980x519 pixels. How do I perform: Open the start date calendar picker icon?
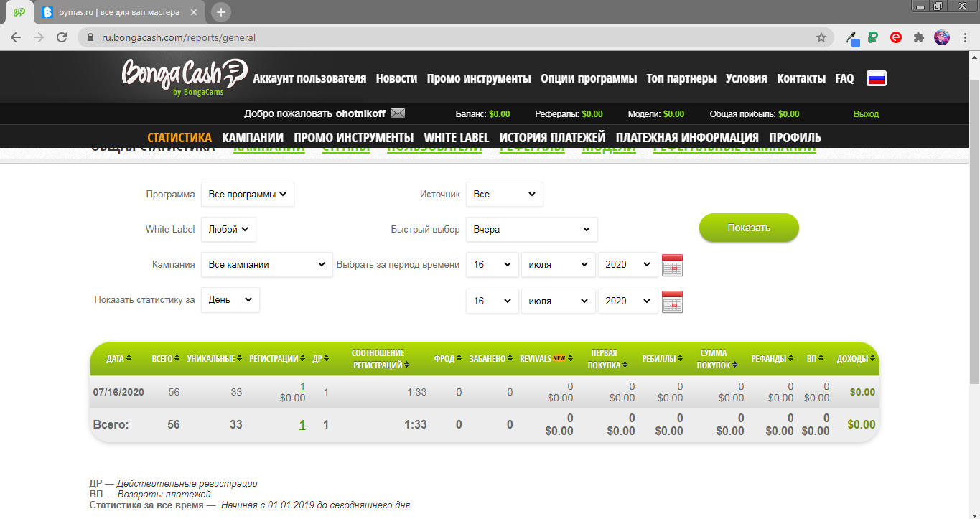pyautogui.click(x=672, y=265)
